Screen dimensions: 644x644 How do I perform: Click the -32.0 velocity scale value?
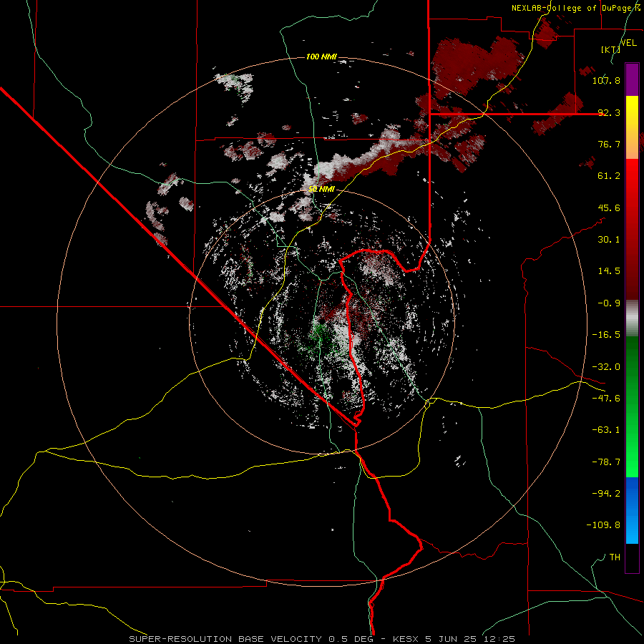[x=606, y=367]
